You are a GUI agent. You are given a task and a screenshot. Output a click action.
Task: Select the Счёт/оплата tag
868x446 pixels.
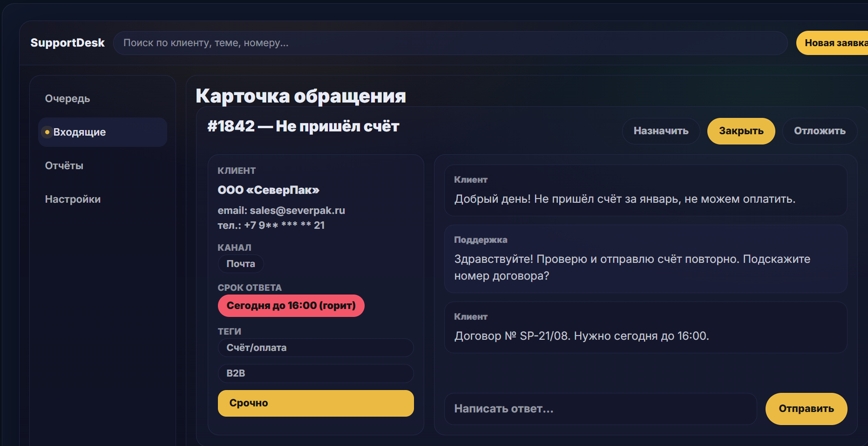315,348
